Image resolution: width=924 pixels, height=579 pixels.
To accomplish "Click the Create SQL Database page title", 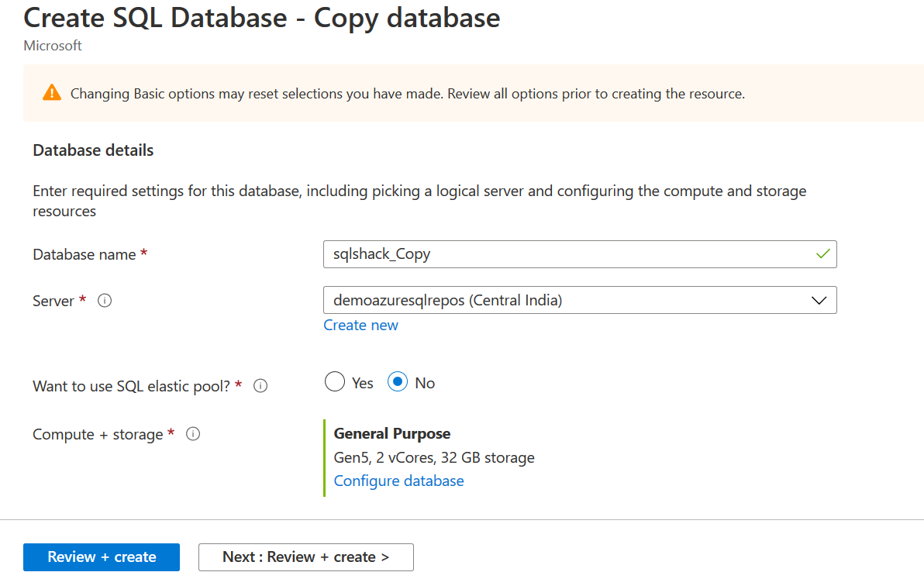I will (262, 18).
